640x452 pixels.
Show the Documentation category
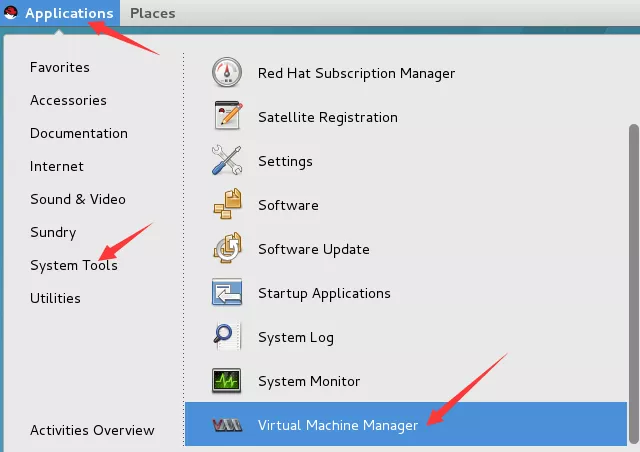click(79, 133)
